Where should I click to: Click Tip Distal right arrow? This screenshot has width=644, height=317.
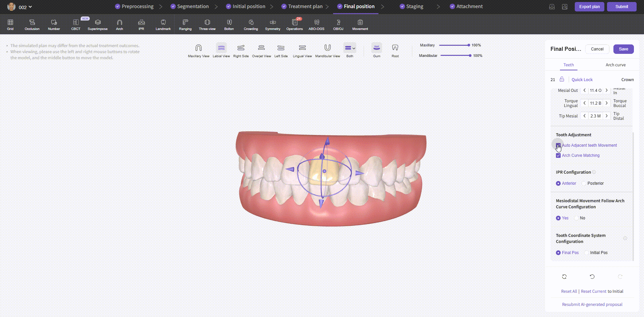pyautogui.click(x=607, y=116)
